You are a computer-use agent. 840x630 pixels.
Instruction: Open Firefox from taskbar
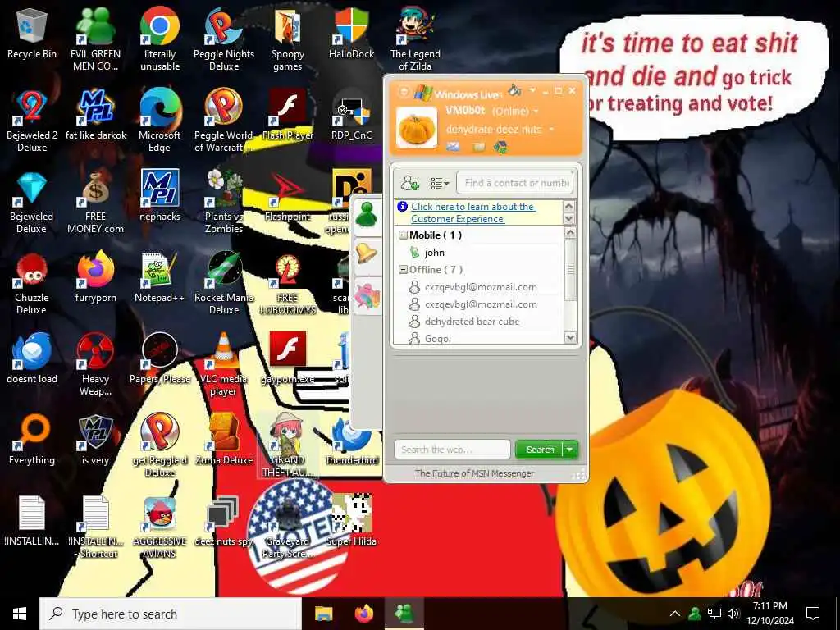click(x=364, y=614)
